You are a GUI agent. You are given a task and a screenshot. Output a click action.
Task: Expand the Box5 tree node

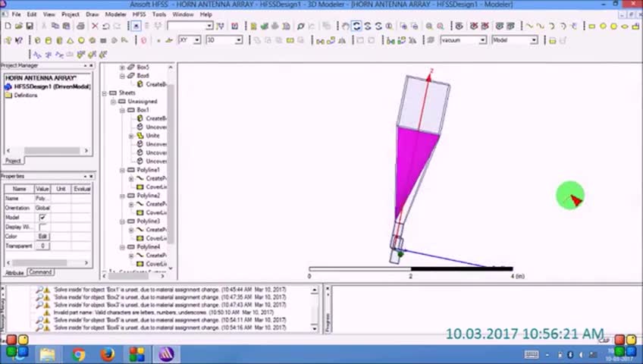tap(122, 67)
